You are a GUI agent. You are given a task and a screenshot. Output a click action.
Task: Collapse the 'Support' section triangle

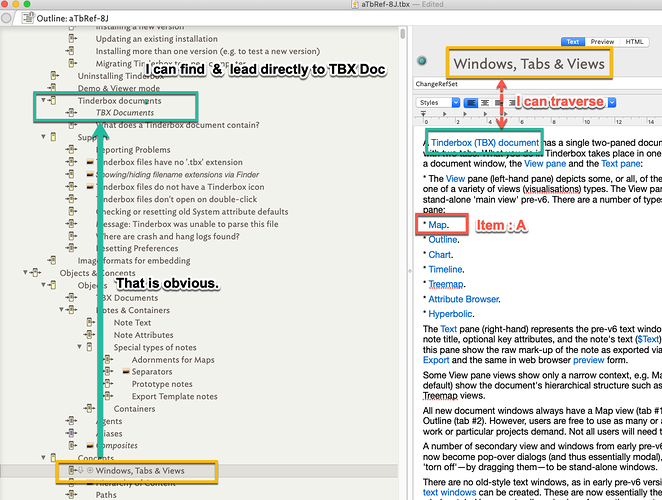(43, 137)
